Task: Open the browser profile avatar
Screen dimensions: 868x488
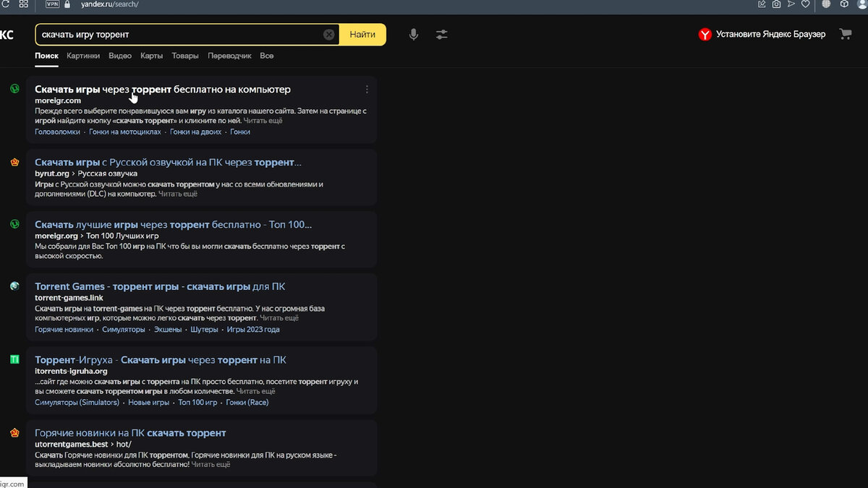Action: point(862,4)
